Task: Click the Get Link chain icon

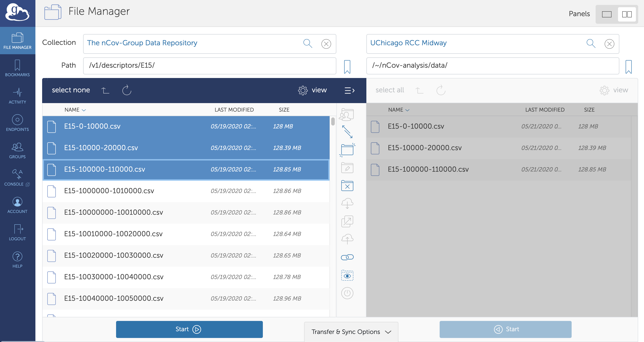Action: click(x=347, y=257)
